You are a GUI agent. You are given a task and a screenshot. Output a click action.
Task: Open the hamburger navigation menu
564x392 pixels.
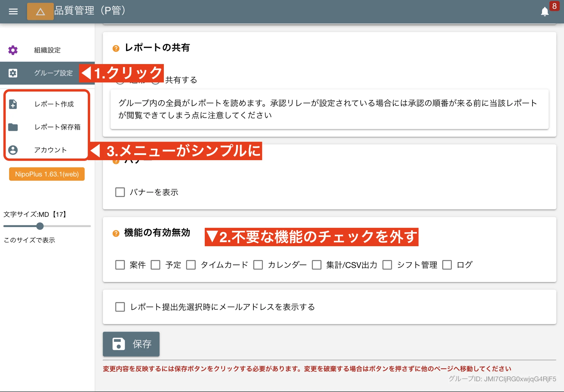point(13,11)
